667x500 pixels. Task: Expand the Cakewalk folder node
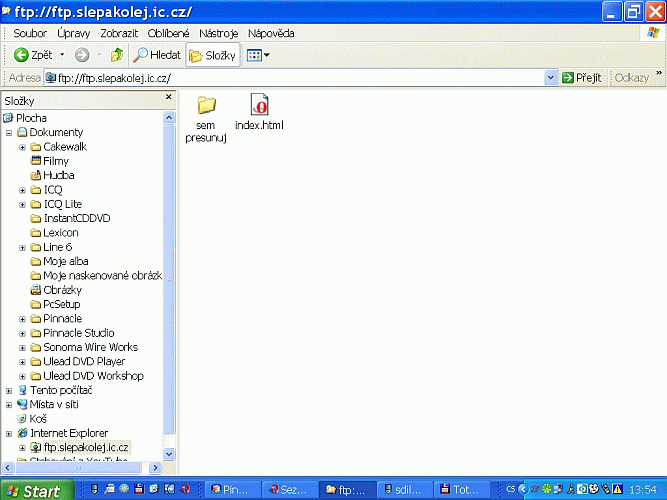click(22, 147)
